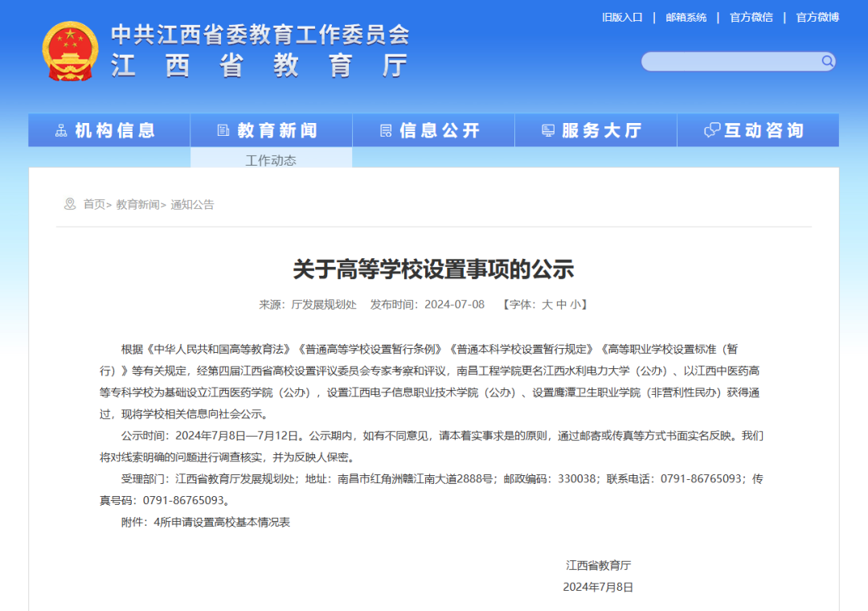Select the 小 small font size option
Viewport: 868px width, 611px height.
(x=576, y=304)
